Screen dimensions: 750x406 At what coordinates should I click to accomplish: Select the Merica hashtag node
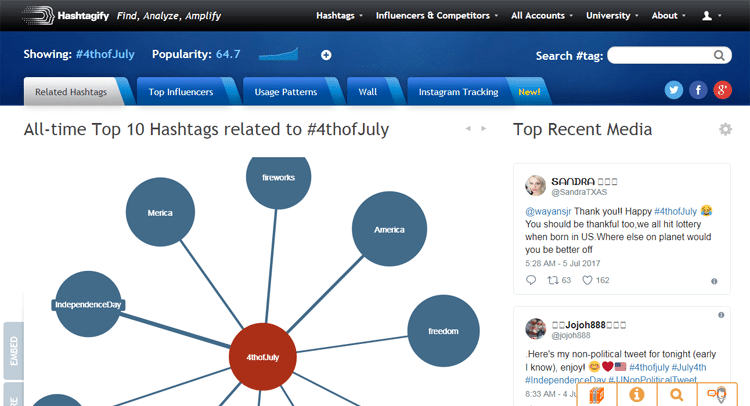pyautogui.click(x=160, y=212)
